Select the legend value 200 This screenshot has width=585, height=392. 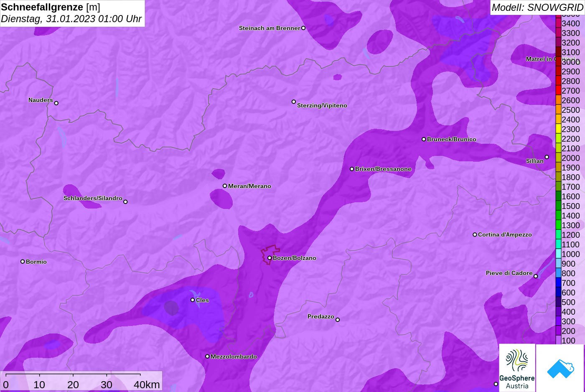click(569, 331)
